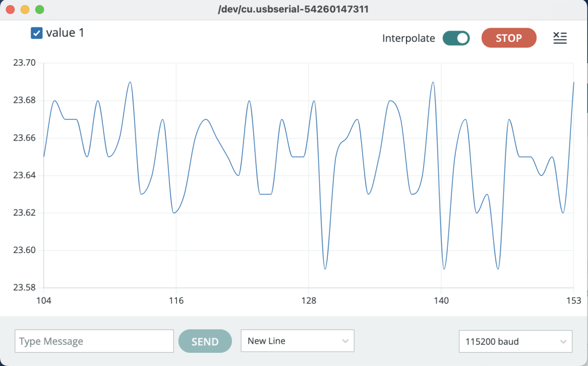Click the 23.70 y-axis label
The image size is (588, 366).
pyautogui.click(x=24, y=63)
